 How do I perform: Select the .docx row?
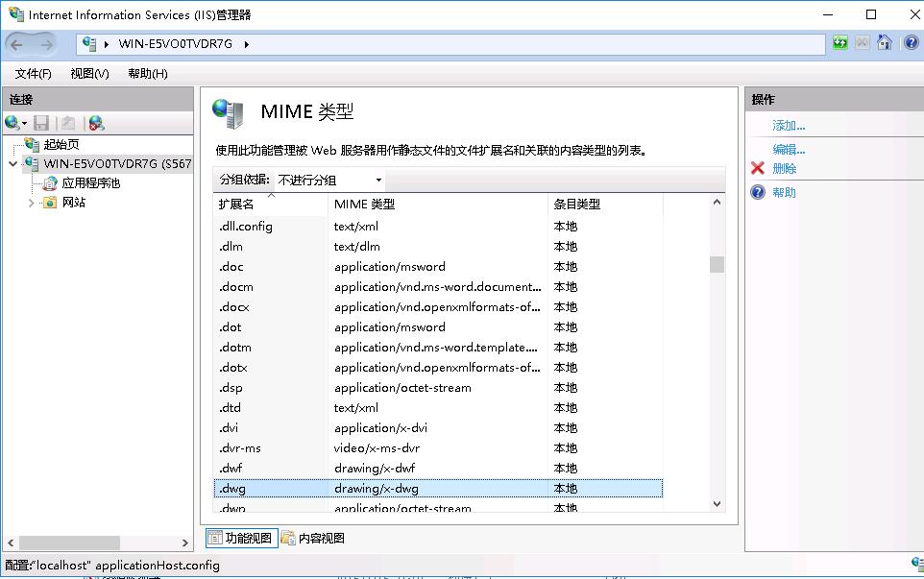pyautogui.click(x=438, y=307)
